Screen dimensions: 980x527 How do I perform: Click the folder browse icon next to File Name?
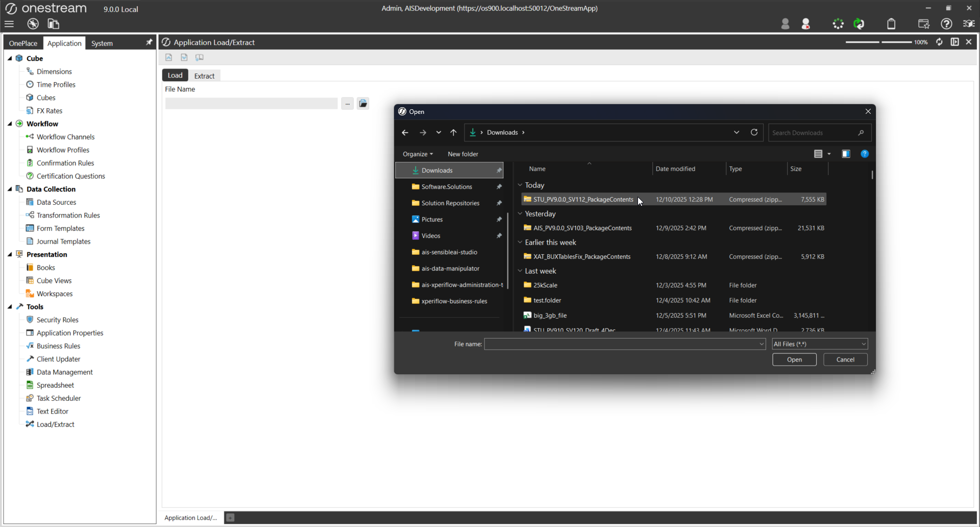pos(363,103)
